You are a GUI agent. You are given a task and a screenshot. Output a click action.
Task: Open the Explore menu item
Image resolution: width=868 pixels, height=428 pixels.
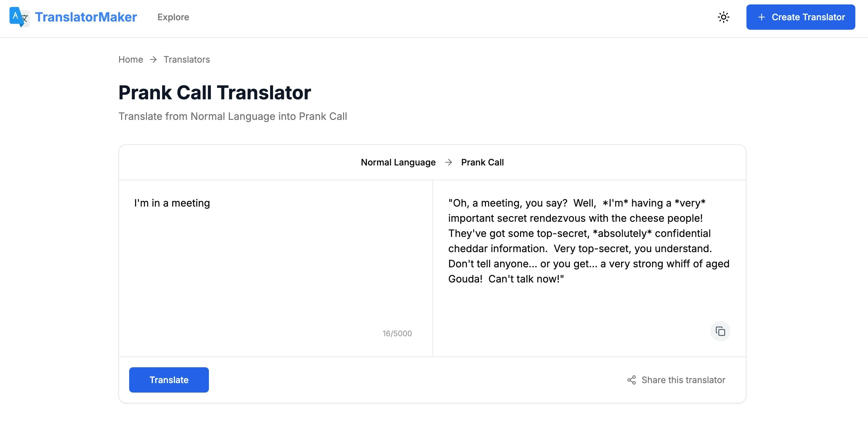(173, 17)
